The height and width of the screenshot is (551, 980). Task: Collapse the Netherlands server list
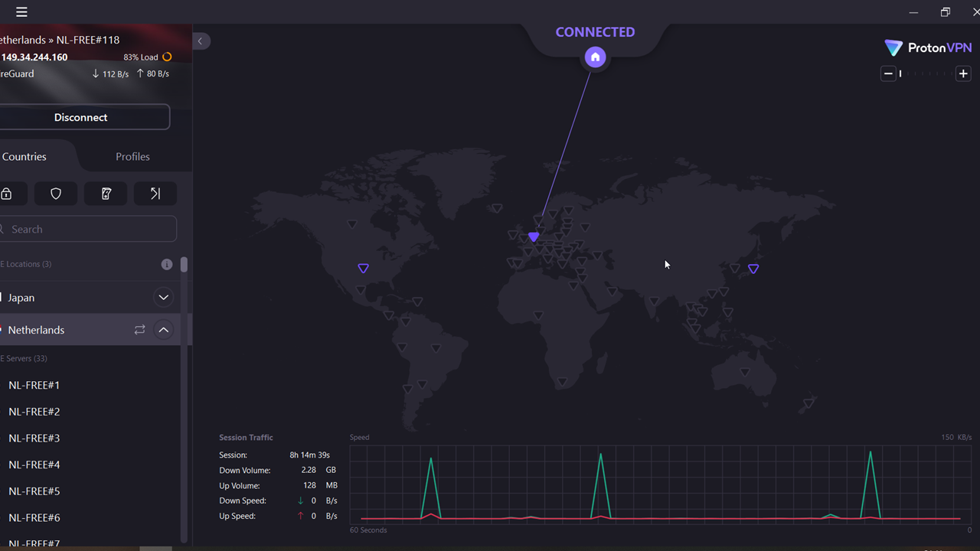[163, 330]
